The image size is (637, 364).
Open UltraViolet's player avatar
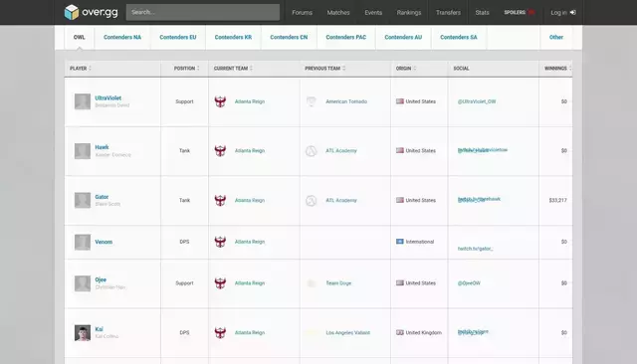click(83, 101)
